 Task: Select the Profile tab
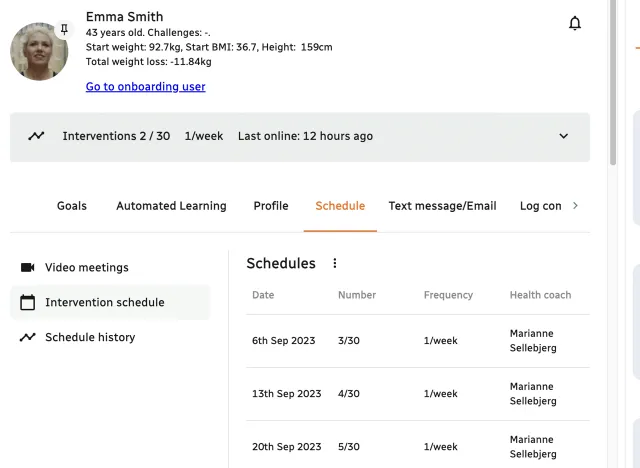pos(271,206)
